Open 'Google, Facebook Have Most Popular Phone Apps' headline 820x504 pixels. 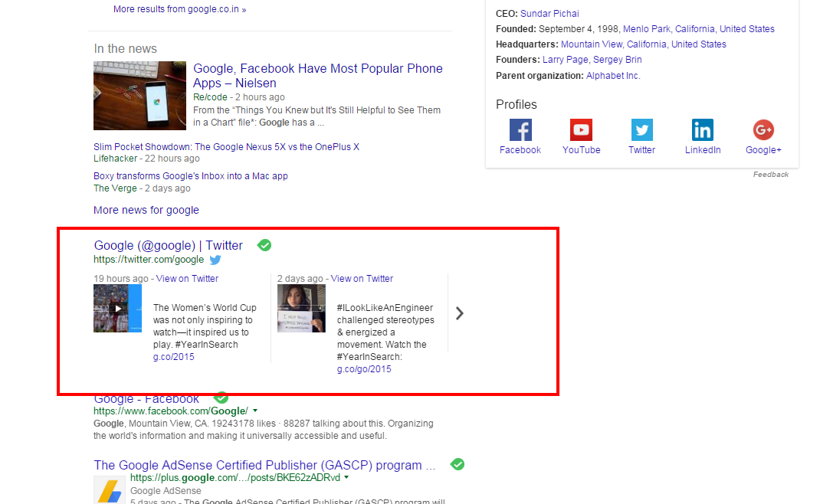[318, 76]
